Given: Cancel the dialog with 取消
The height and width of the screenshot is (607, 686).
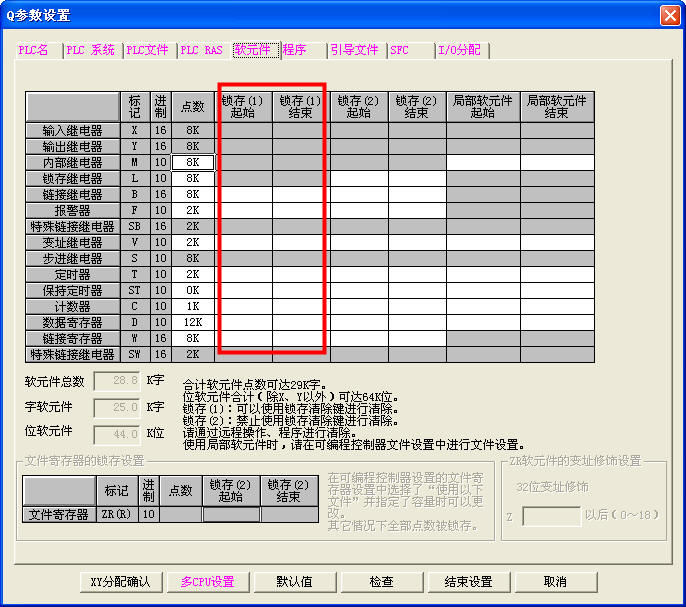Looking at the screenshot, I should [x=555, y=582].
